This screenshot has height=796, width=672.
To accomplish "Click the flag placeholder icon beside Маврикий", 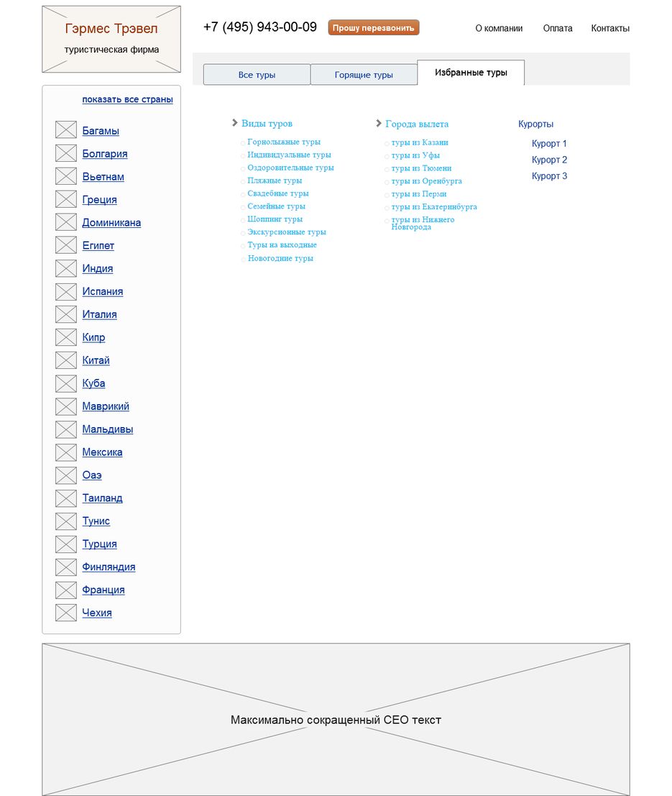I will pyautogui.click(x=66, y=406).
